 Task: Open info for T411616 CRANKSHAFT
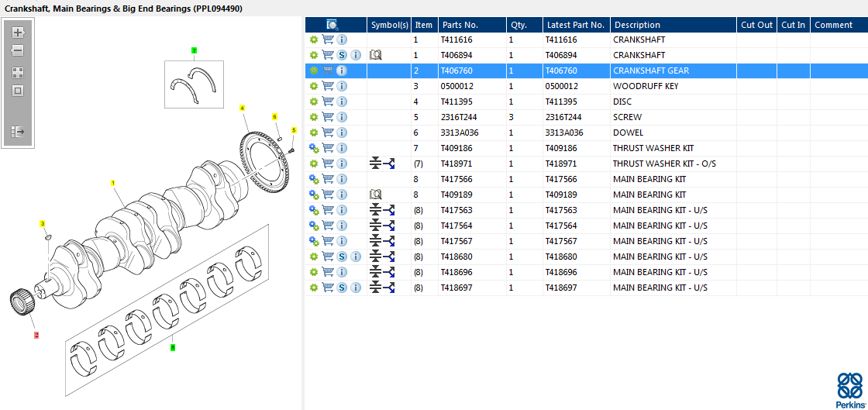point(342,40)
